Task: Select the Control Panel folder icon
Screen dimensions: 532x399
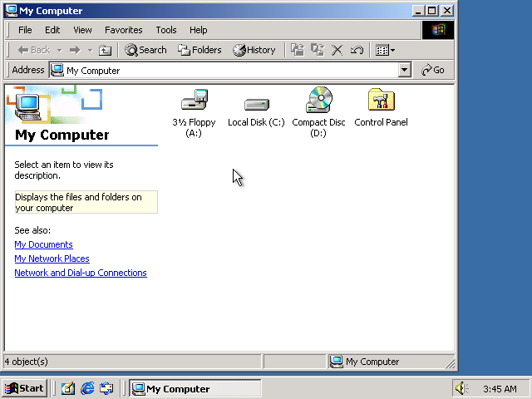Action: (x=381, y=100)
